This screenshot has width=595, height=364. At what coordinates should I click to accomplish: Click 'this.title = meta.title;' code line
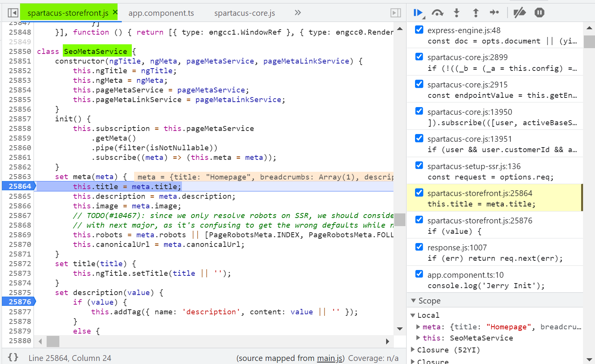(127, 186)
